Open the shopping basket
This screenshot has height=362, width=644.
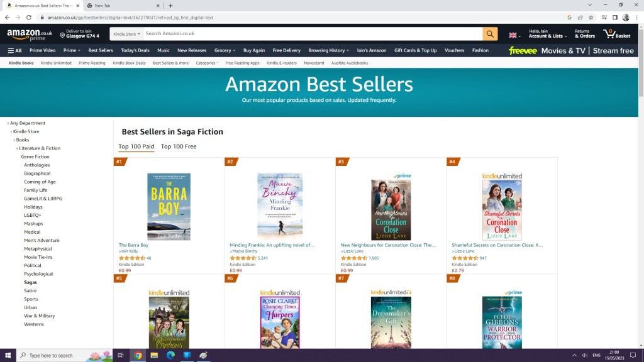tap(617, 34)
